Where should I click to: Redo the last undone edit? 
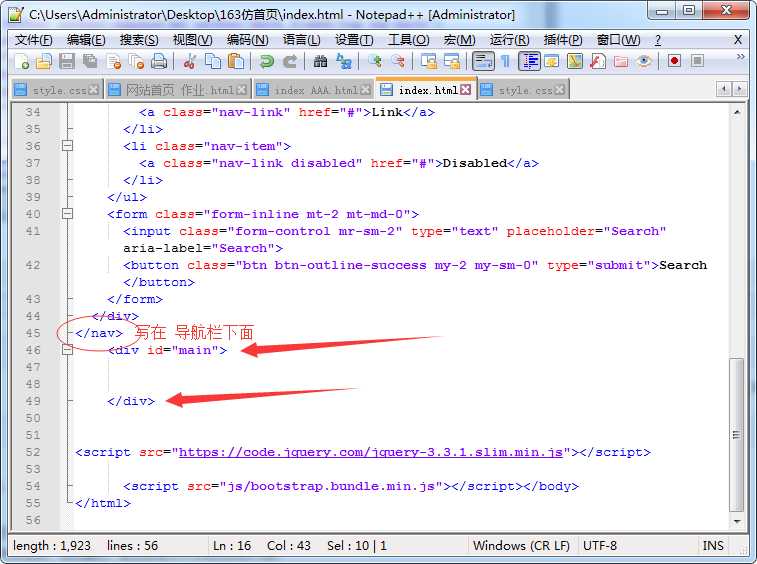point(290,62)
